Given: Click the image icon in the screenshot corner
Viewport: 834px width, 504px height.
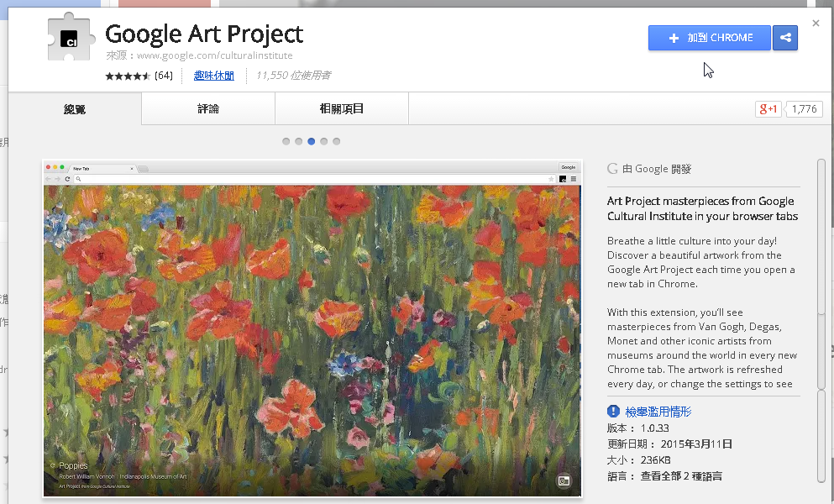Looking at the screenshot, I should tap(564, 481).
